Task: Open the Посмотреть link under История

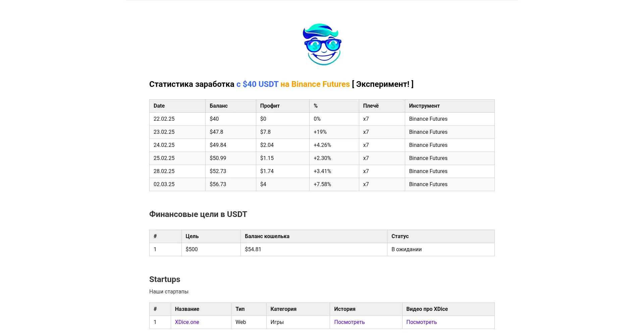Action: (x=349, y=322)
